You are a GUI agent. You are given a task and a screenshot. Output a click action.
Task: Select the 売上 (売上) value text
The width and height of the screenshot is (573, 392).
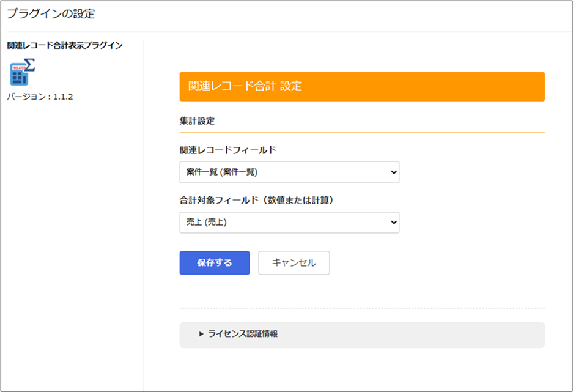tap(207, 223)
